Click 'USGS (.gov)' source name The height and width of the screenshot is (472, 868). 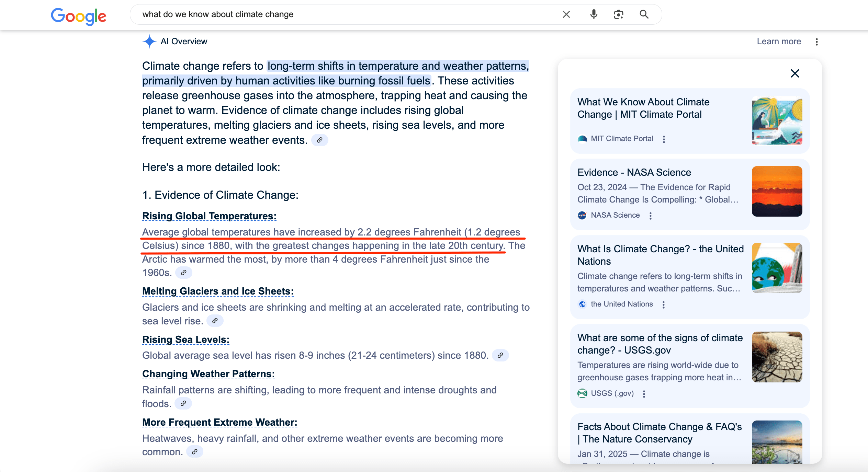coord(612,393)
